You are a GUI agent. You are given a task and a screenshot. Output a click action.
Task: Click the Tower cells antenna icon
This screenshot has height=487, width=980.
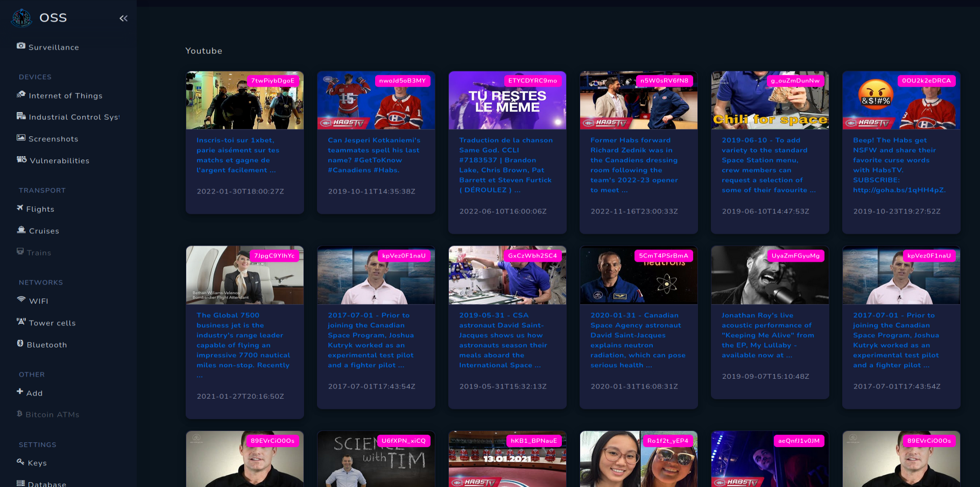[21, 322]
